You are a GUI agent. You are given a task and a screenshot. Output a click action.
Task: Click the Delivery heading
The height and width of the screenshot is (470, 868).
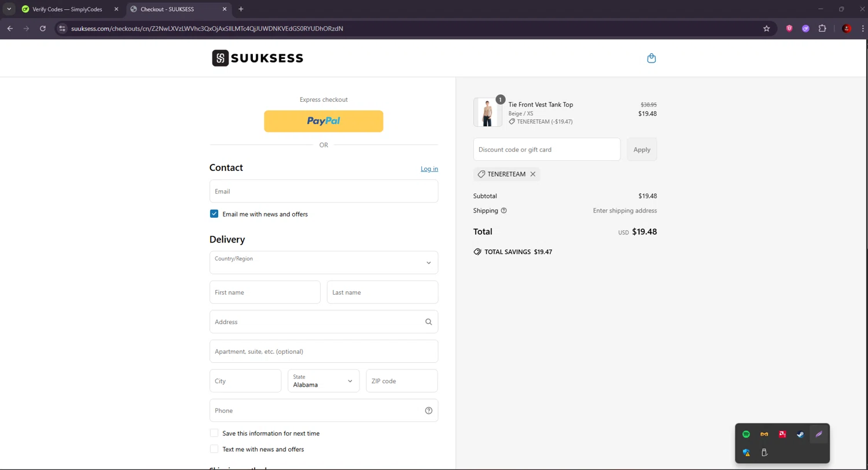coord(227,239)
